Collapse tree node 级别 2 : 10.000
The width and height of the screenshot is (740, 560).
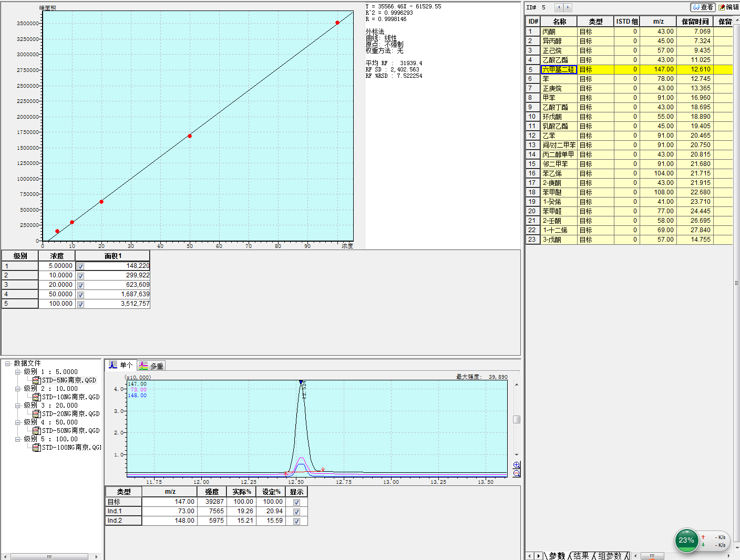click(x=17, y=388)
